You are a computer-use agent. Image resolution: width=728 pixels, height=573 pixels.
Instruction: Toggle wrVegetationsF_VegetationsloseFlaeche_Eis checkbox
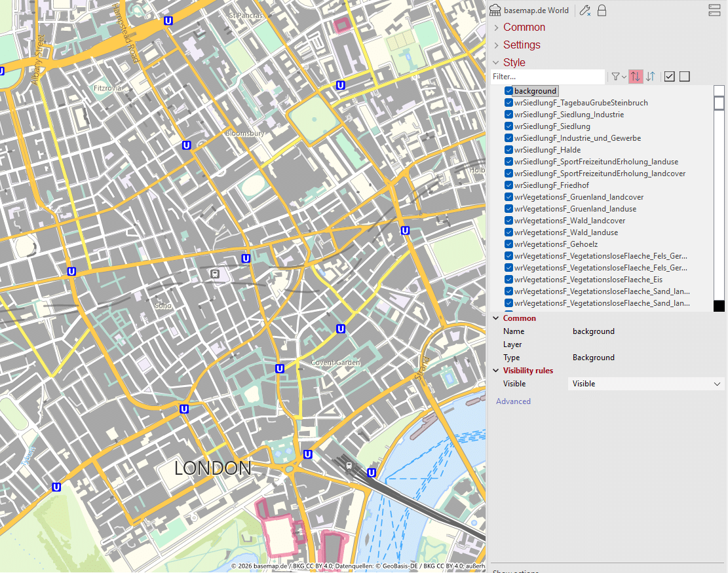click(x=508, y=280)
